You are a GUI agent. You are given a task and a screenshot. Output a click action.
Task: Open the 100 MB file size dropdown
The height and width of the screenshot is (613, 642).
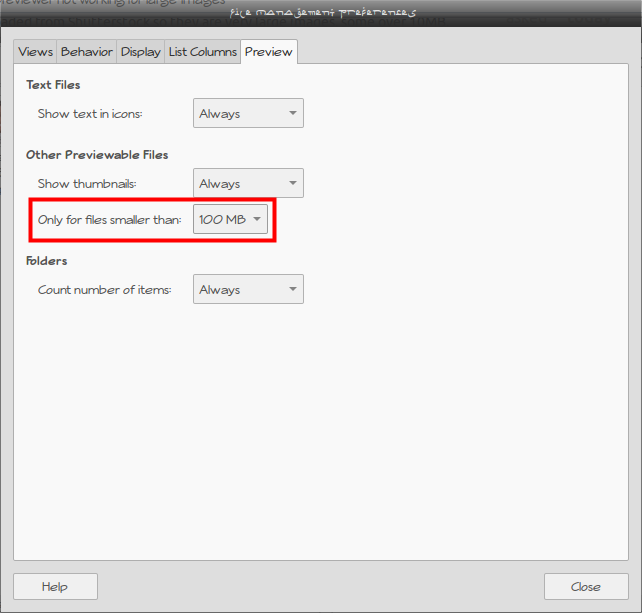tap(230, 220)
